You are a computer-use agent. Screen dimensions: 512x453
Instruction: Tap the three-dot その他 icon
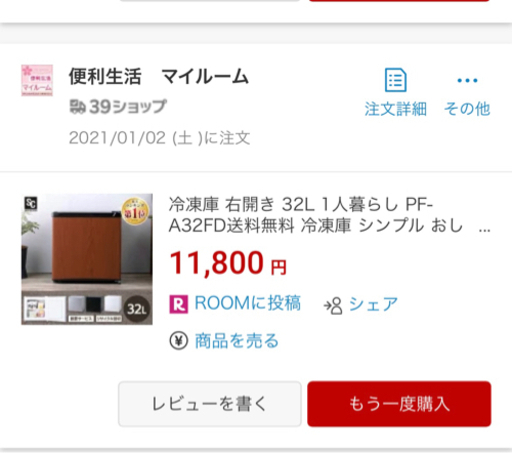pos(467,80)
